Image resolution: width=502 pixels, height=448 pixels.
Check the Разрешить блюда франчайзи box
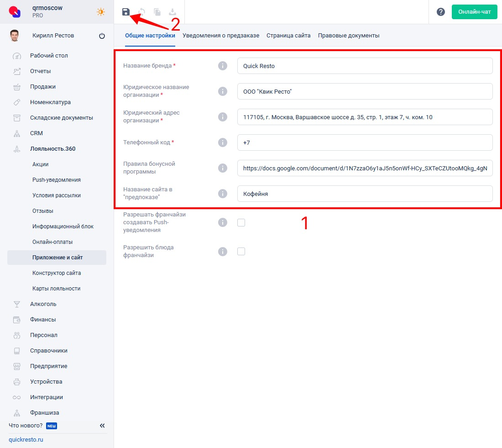pos(241,251)
